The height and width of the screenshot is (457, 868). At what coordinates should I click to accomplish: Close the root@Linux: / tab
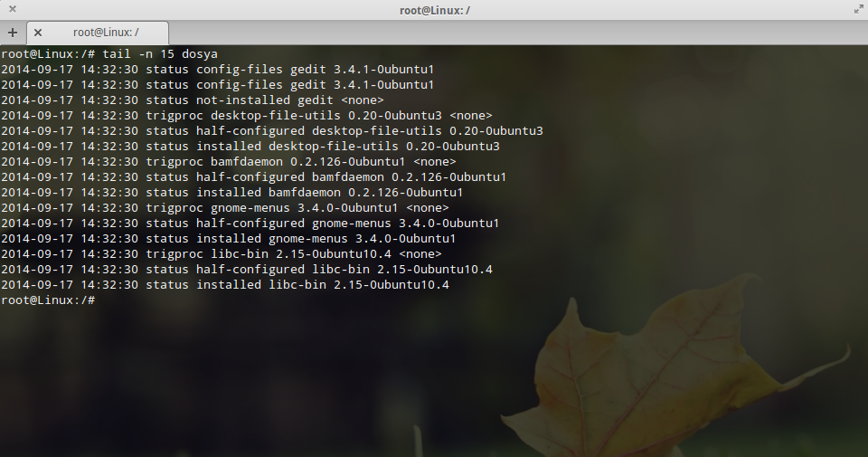coord(38,33)
